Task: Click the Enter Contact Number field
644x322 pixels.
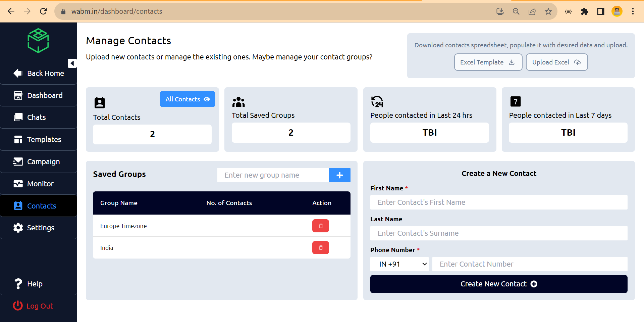Action: (x=529, y=264)
